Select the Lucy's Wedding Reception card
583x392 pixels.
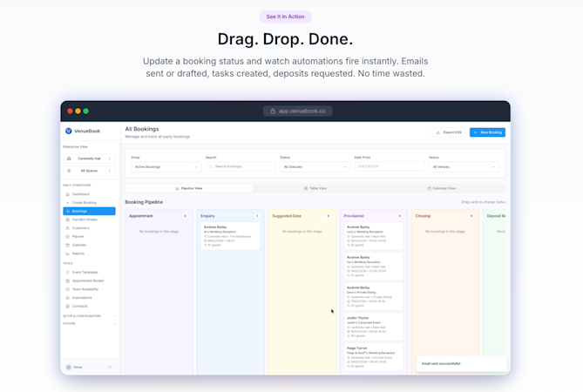[x=373, y=236]
